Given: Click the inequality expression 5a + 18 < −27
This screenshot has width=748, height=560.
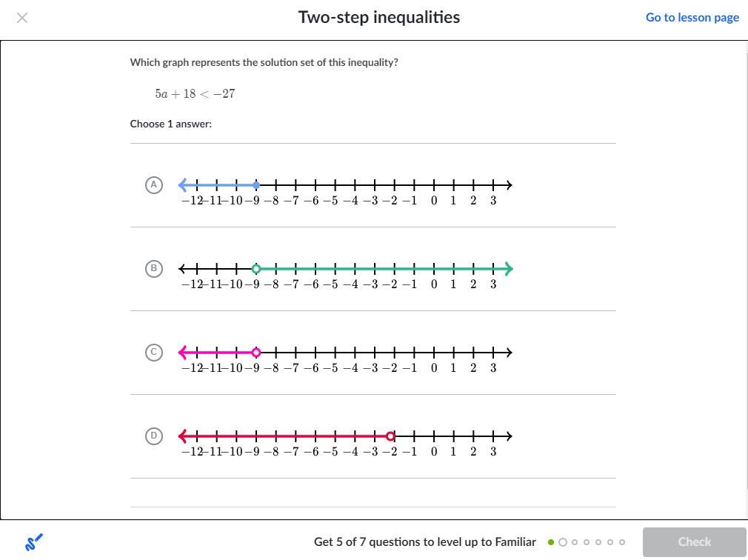Looking at the screenshot, I should (x=196, y=94).
